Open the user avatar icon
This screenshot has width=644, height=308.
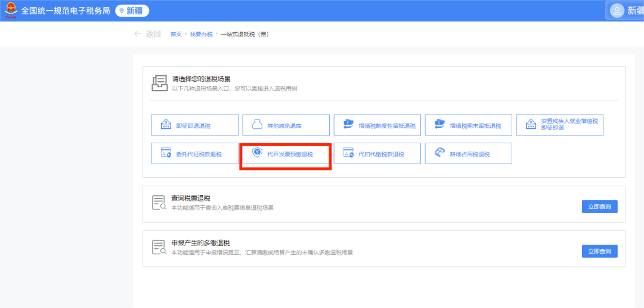(617, 11)
